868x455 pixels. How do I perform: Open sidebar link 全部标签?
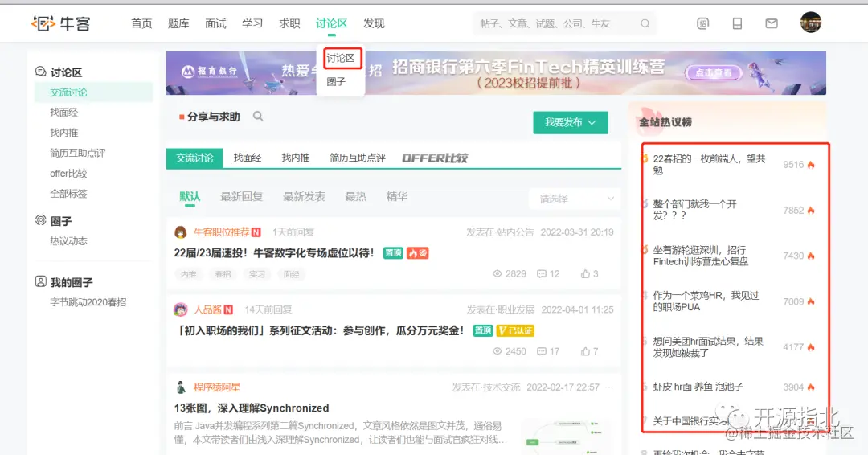(x=68, y=193)
